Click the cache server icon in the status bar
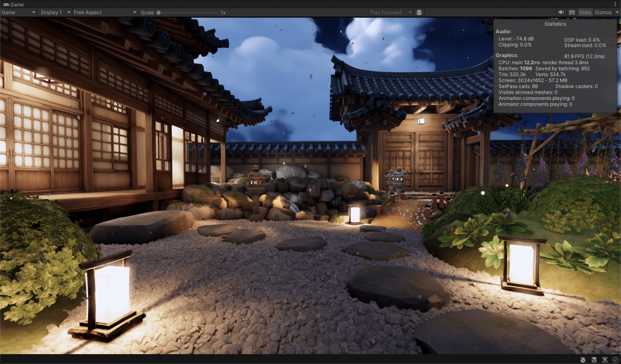Screen dimensions: 621x364 (x=594, y=359)
